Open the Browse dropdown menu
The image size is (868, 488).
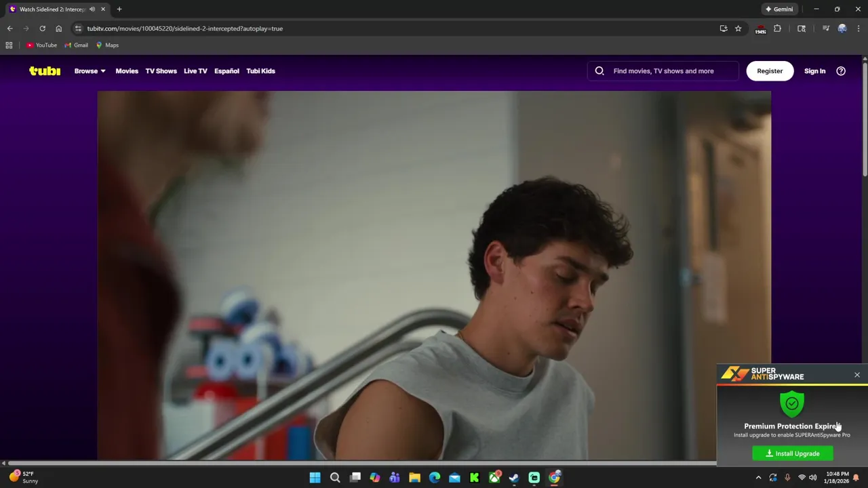coord(90,70)
